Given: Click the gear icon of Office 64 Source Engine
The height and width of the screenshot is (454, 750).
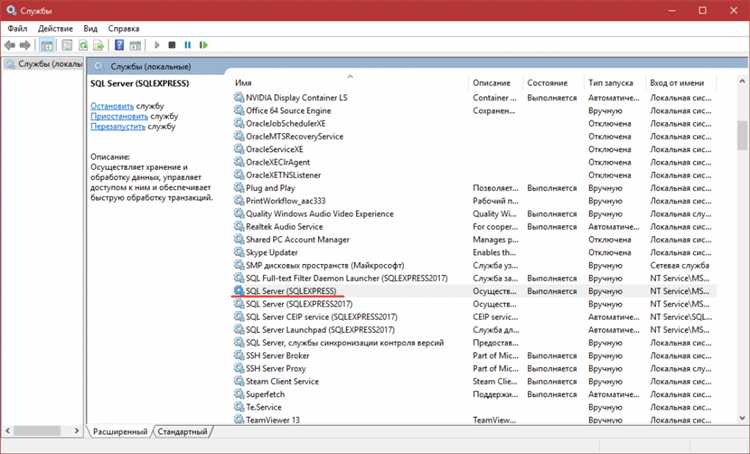Looking at the screenshot, I should coord(239,111).
